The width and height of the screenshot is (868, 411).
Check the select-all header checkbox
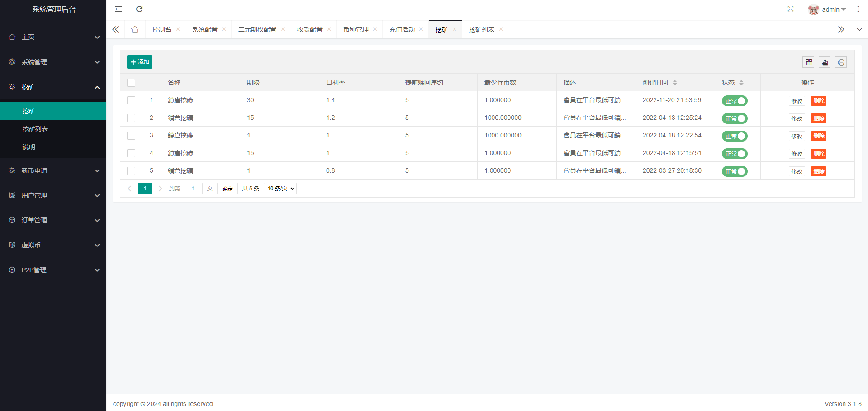131,83
